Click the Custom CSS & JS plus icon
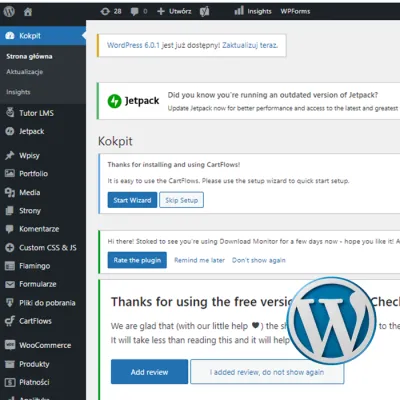This screenshot has height=400, width=400. [10, 247]
